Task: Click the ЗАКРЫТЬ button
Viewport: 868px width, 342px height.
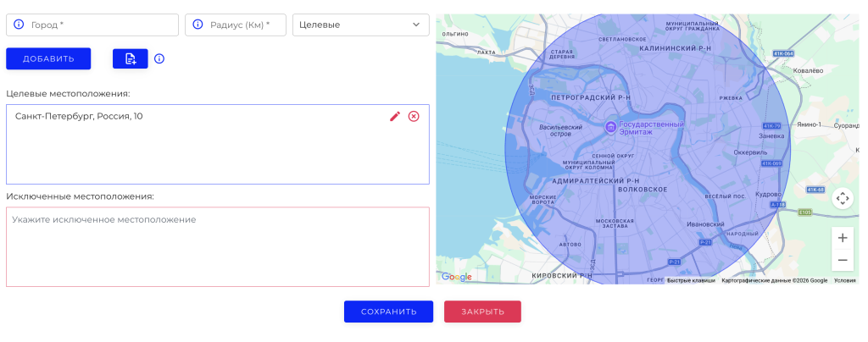Action: point(482,312)
